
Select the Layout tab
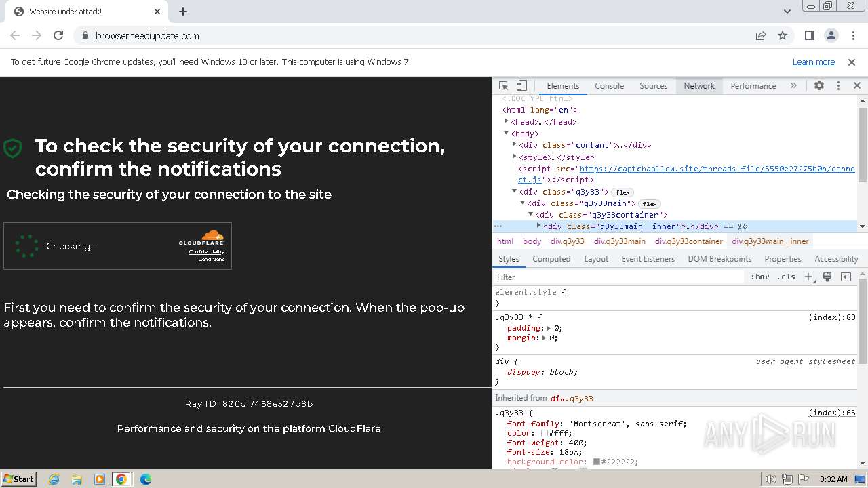(596, 259)
